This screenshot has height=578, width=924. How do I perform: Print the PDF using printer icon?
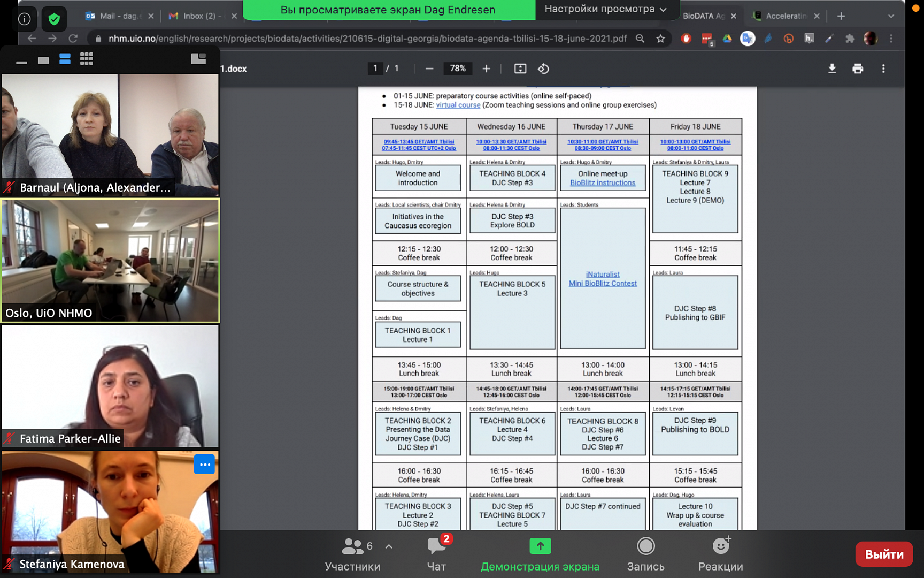click(858, 69)
